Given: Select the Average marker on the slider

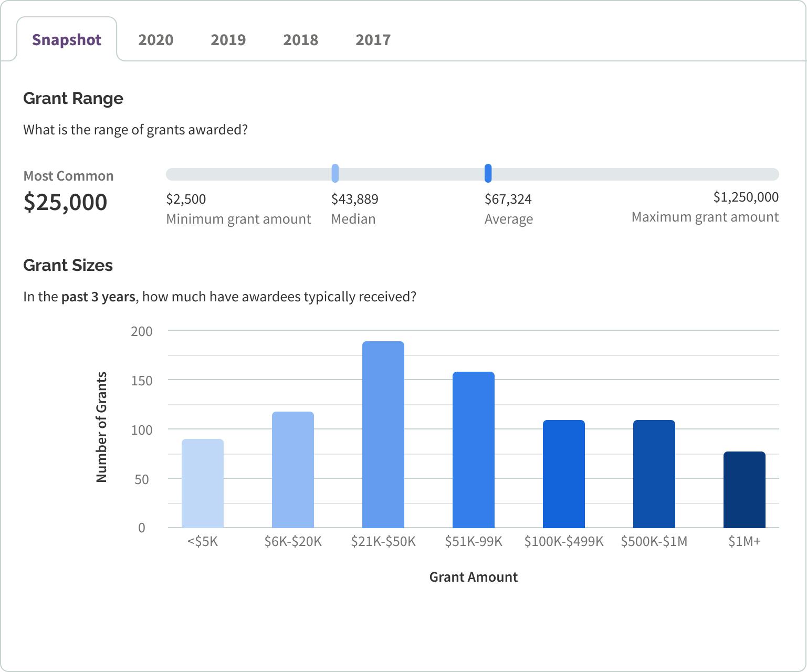Looking at the screenshot, I should pyautogui.click(x=488, y=172).
